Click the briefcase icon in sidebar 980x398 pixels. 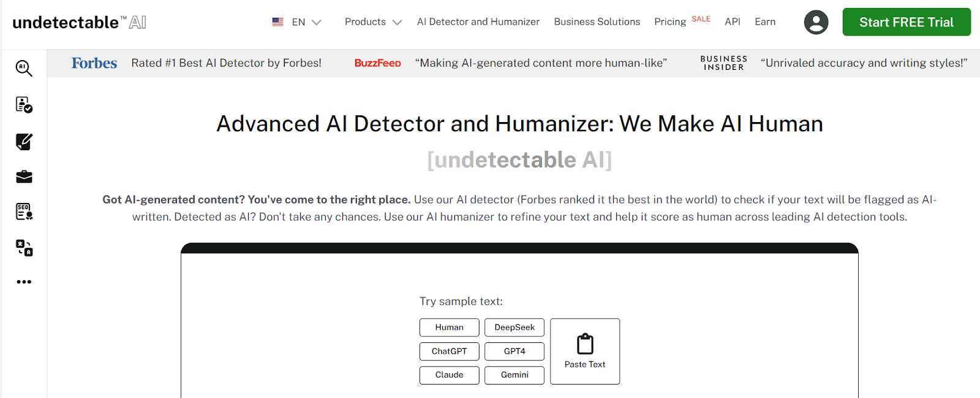pyautogui.click(x=24, y=177)
